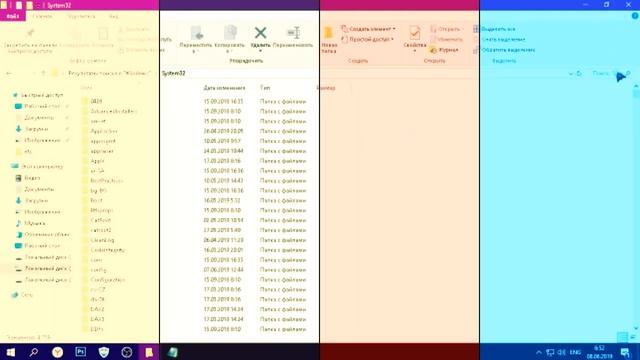The image size is (640, 360).
Task: Click the shield icon on the taskbar
Action: [x=104, y=352]
